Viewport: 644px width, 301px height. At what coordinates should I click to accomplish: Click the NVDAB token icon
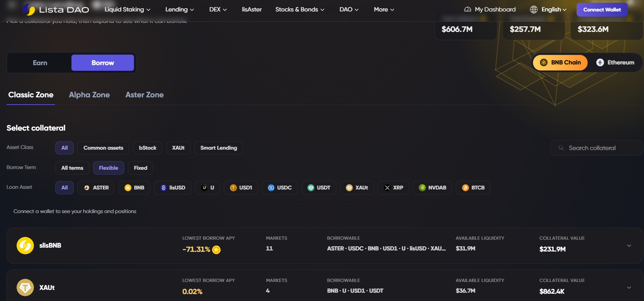(x=422, y=188)
